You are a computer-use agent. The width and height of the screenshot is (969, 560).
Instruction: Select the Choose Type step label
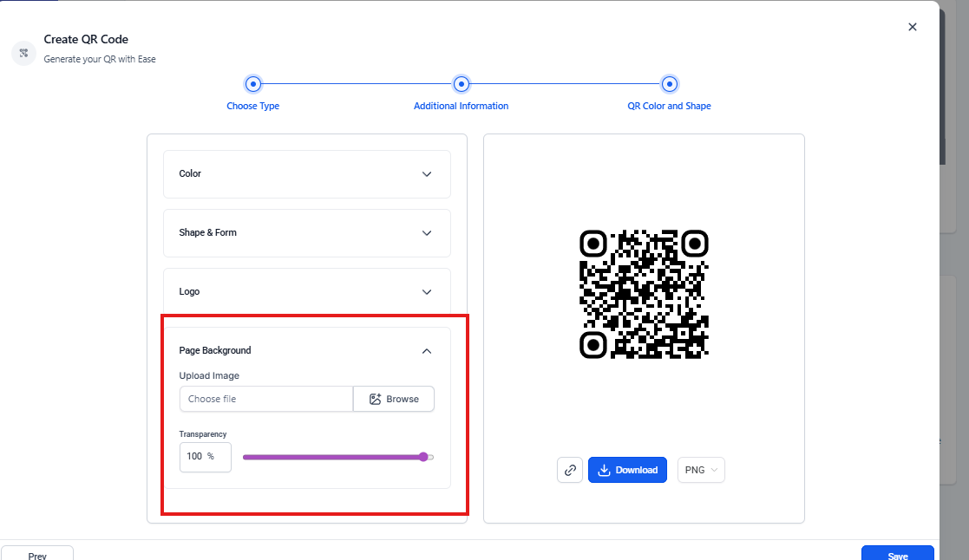pos(252,106)
